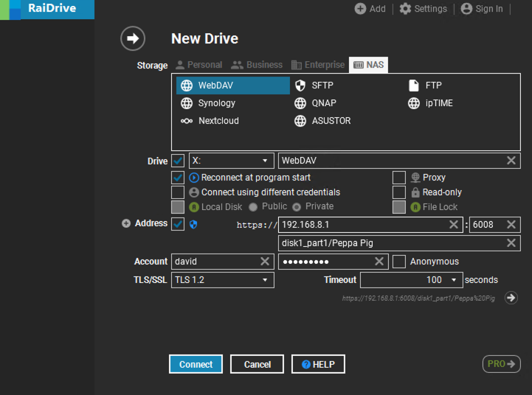Click the RaiDrive logo
The width and height of the screenshot is (532, 395).
[x=47, y=10]
